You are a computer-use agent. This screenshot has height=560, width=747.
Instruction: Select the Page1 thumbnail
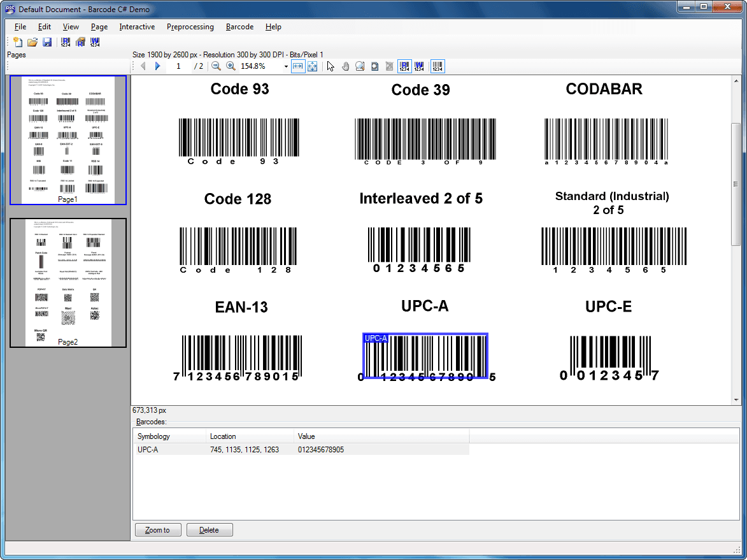click(x=68, y=140)
